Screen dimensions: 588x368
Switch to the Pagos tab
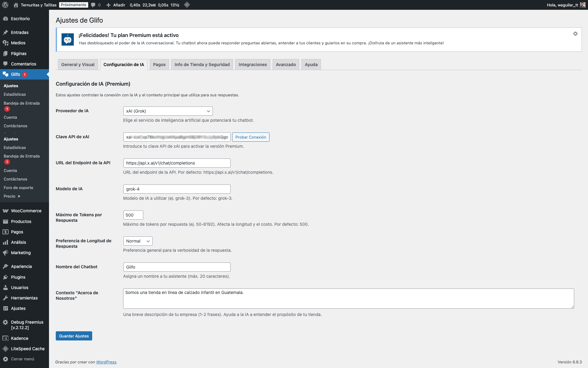coord(159,65)
